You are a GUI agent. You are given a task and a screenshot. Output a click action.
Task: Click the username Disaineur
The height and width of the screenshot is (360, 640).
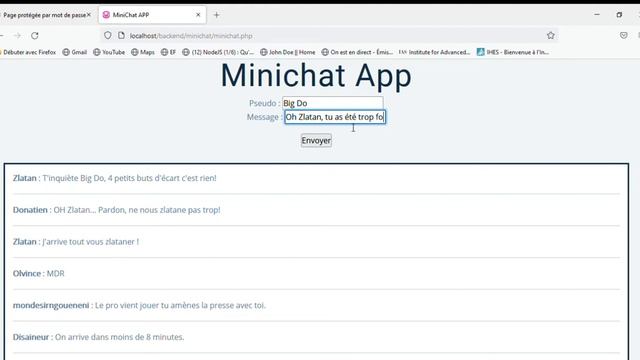pyautogui.click(x=31, y=337)
